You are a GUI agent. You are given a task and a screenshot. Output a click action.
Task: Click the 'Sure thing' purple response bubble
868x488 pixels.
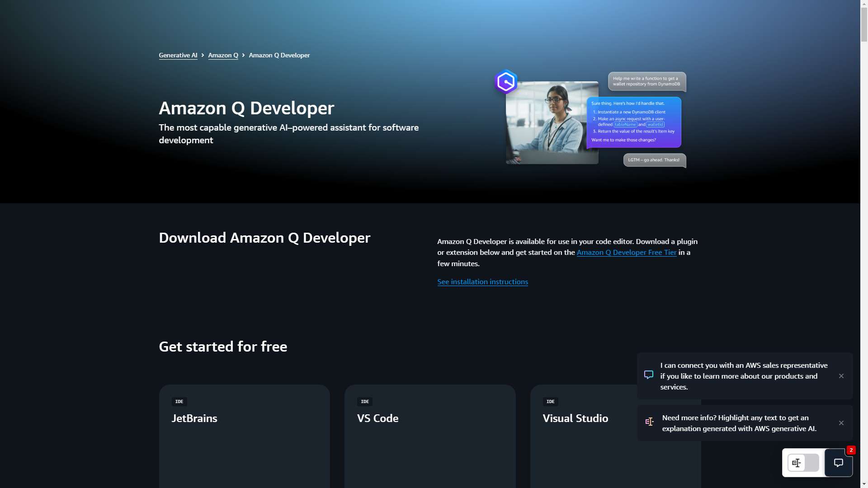click(634, 122)
